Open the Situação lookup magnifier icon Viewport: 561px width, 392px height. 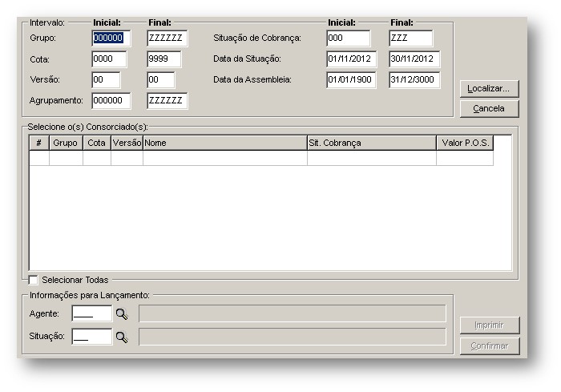point(122,337)
